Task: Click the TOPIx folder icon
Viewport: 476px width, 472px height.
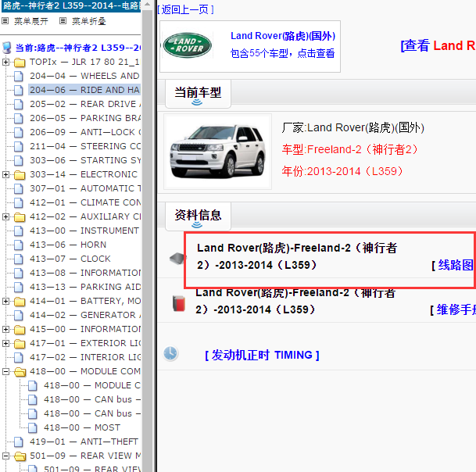Action: click(20, 63)
